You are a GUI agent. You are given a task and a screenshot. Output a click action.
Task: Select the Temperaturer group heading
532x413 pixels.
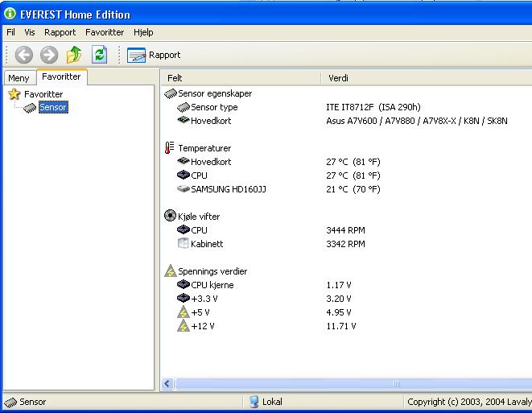204,148
